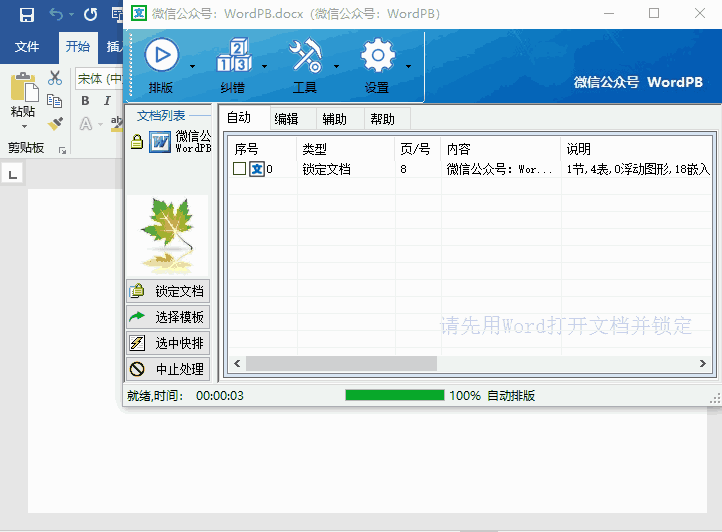This screenshot has width=722, height=532.
Task: Click the Undo icon in Word
Action: 56,15
